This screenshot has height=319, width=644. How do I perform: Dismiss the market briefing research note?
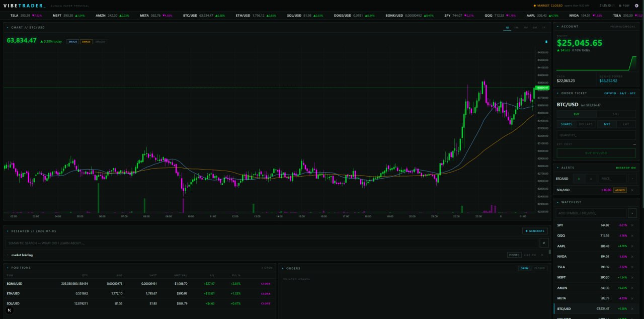click(542, 255)
